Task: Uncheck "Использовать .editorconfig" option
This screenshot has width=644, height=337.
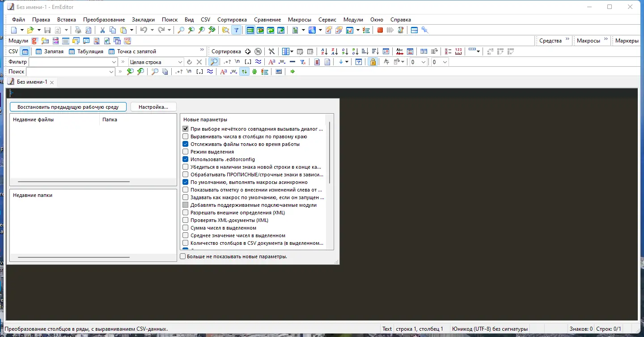Action: (186, 159)
